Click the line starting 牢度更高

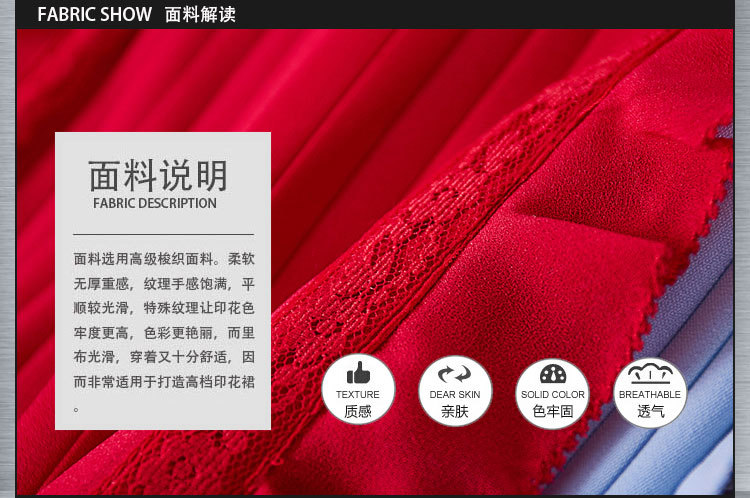click(x=164, y=332)
